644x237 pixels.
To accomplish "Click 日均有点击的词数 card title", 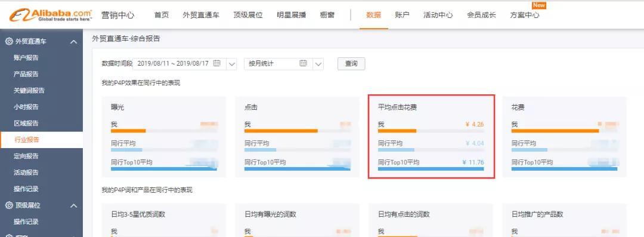I will (x=404, y=214).
